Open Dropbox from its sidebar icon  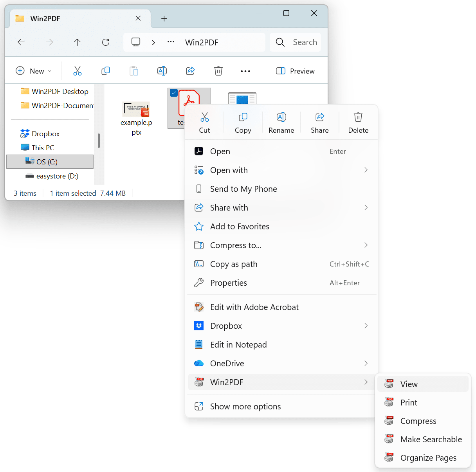coord(25,133)
